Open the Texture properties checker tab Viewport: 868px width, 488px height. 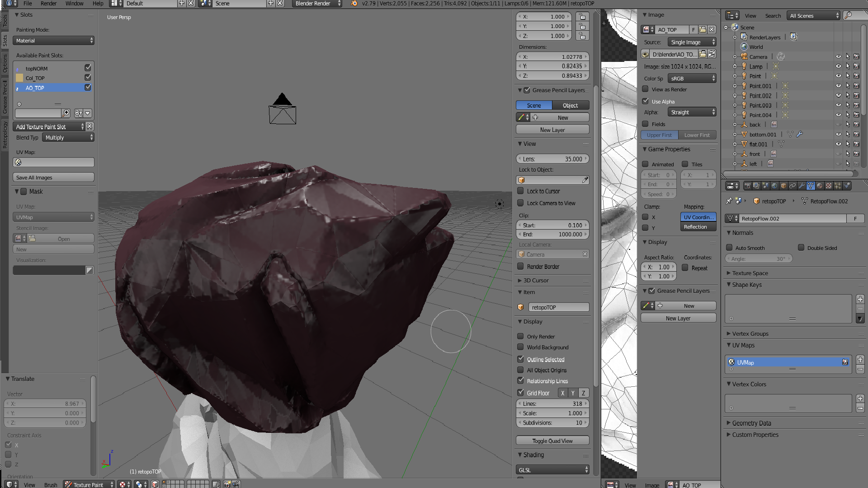(x=829, y=186)
